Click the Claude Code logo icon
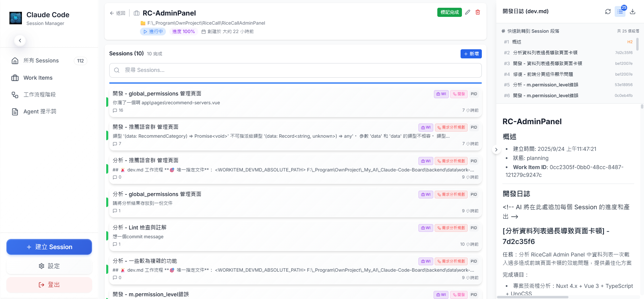Image resolution: width=644 pixels, height=299 pixels. (x=16, y=18)
